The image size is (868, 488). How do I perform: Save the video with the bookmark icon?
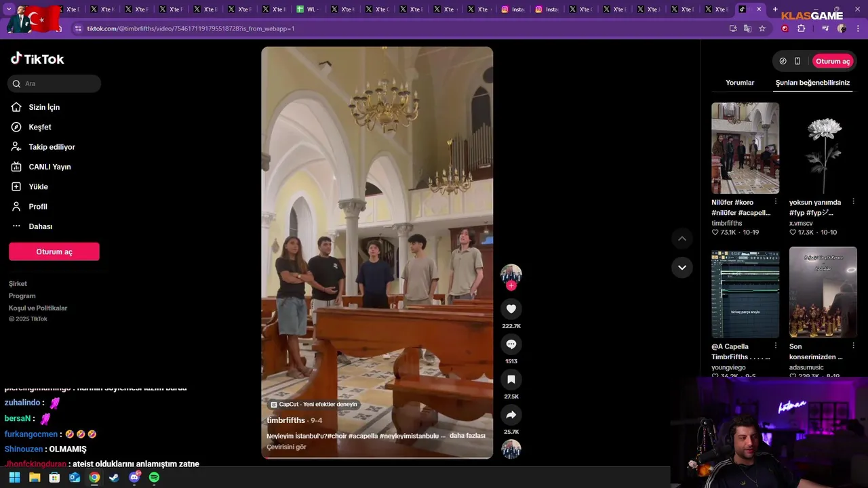(511, 380)
